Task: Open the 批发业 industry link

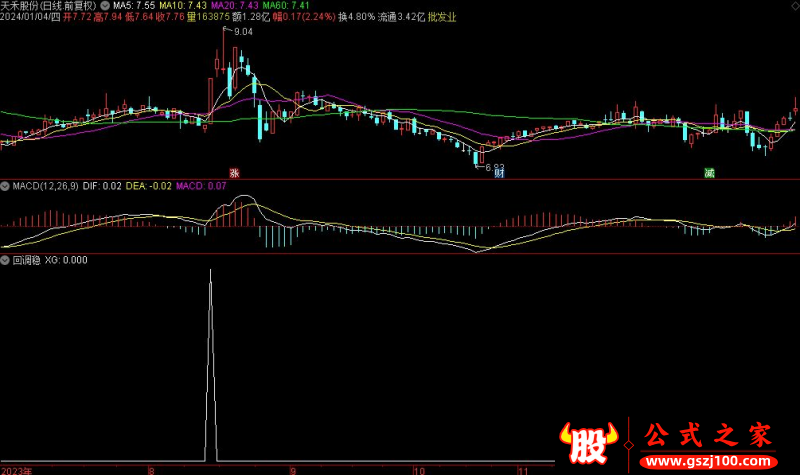Action: (442, 17)
